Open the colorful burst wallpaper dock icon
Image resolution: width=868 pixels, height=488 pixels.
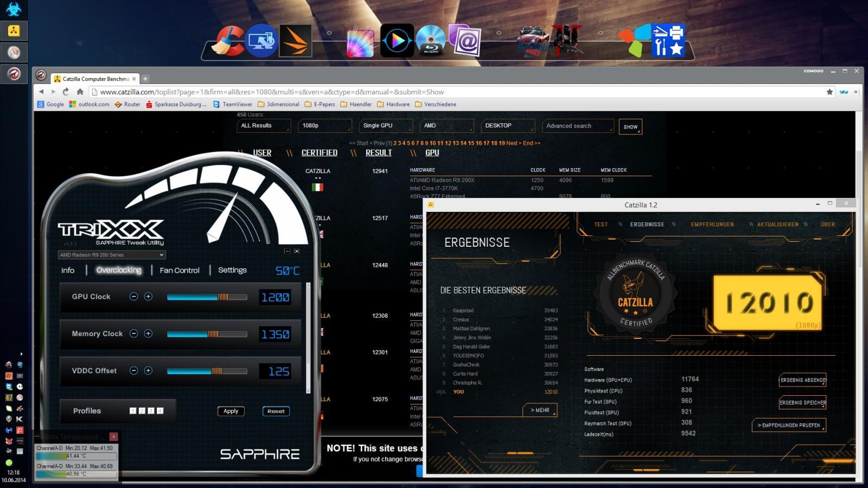tap(361, 42)
